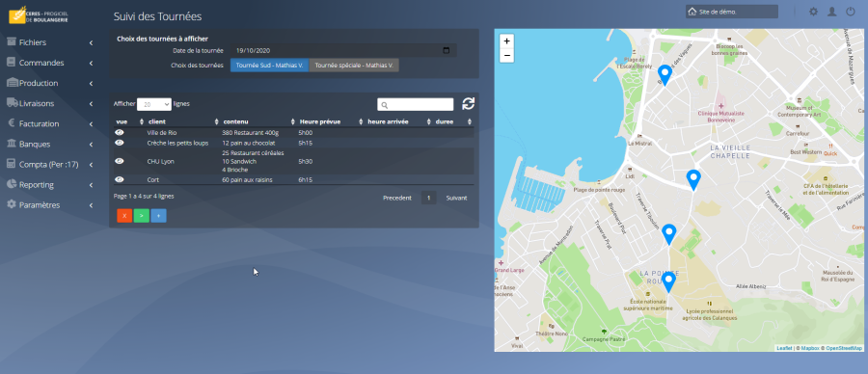Open the Reporting menu item

[x=50, y=185]
